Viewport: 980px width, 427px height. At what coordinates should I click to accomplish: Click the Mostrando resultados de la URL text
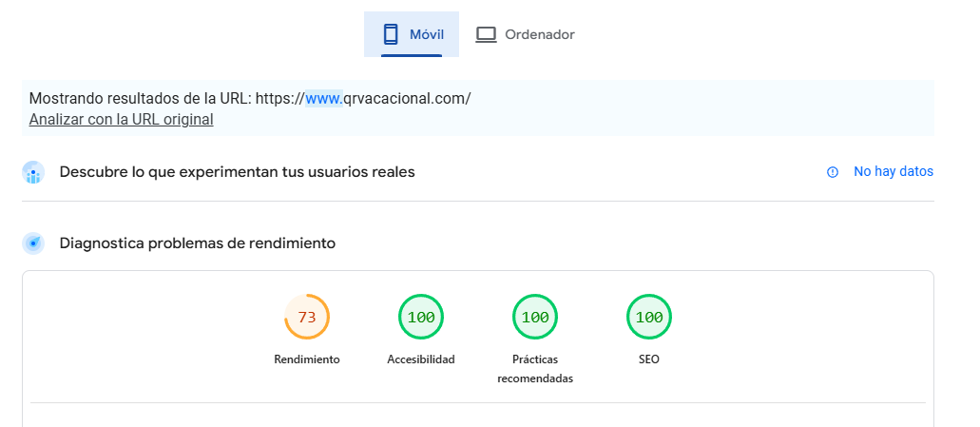pos(250,98)
